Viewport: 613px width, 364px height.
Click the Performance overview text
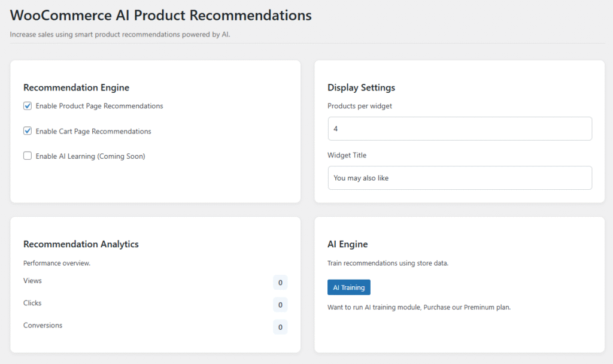click(x=56, y=263)
